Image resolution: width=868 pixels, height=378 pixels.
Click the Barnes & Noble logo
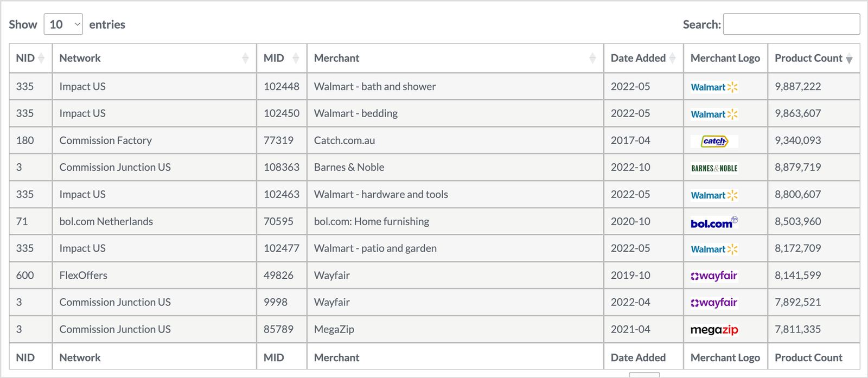point(714,168)
